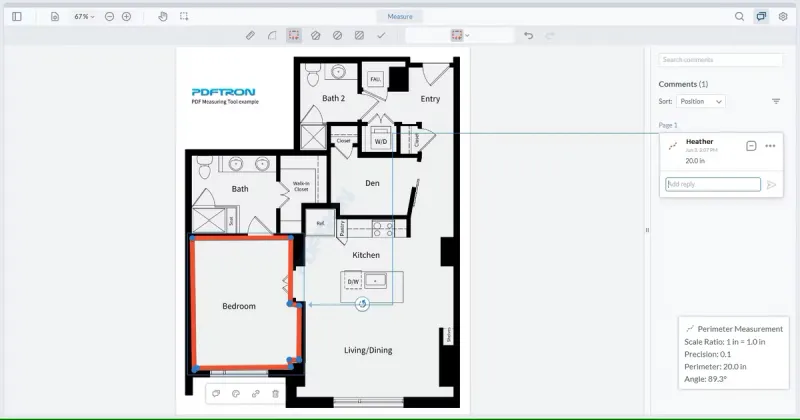This screenshot has height=420, width=800.
Task: Delete the selected perimeter annotation
Action: coord(276,393)
